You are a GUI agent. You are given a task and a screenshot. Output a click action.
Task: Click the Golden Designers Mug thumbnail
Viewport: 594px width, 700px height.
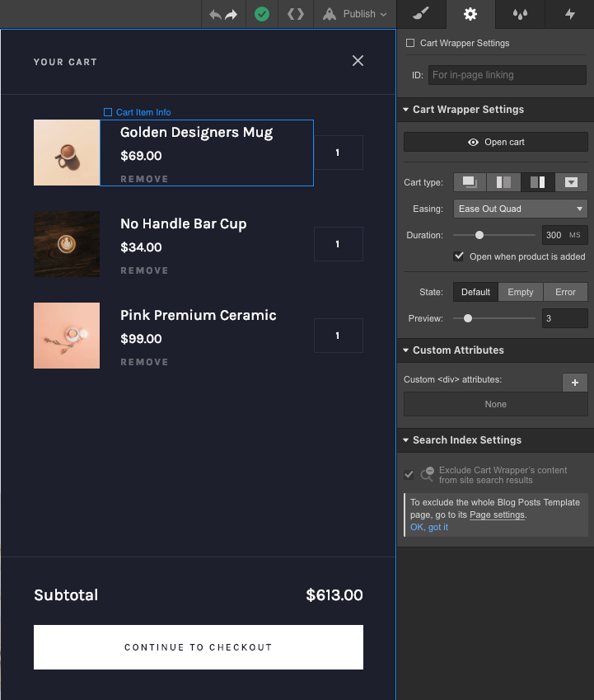(67, 153)
